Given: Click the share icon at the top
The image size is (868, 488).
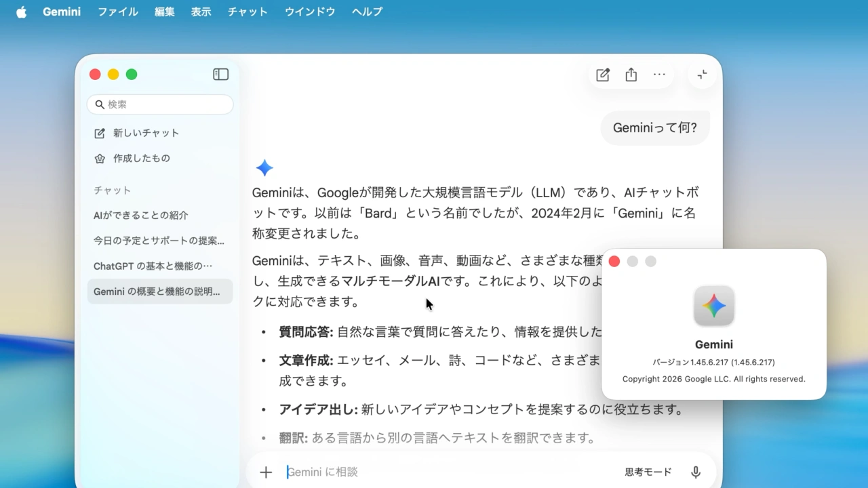Looking at the screenshot, I should 631,75.
